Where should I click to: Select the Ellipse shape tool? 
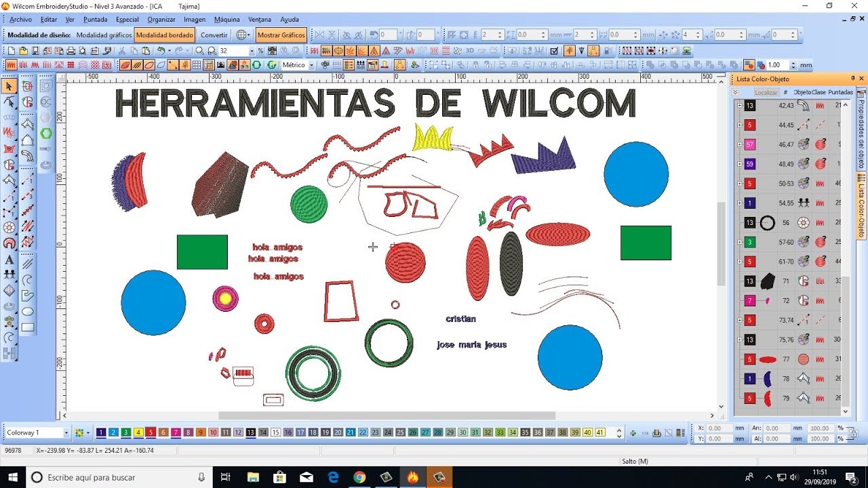click(28, 312)
